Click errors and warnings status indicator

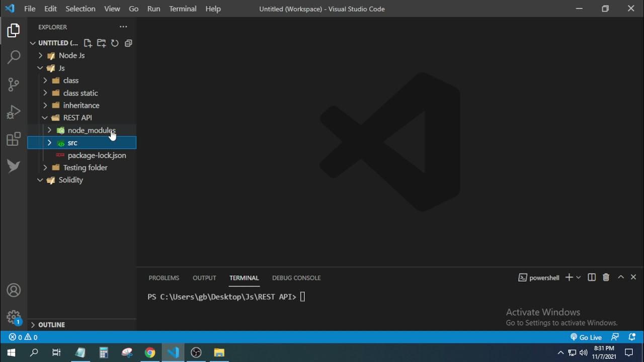coord(23,337)
